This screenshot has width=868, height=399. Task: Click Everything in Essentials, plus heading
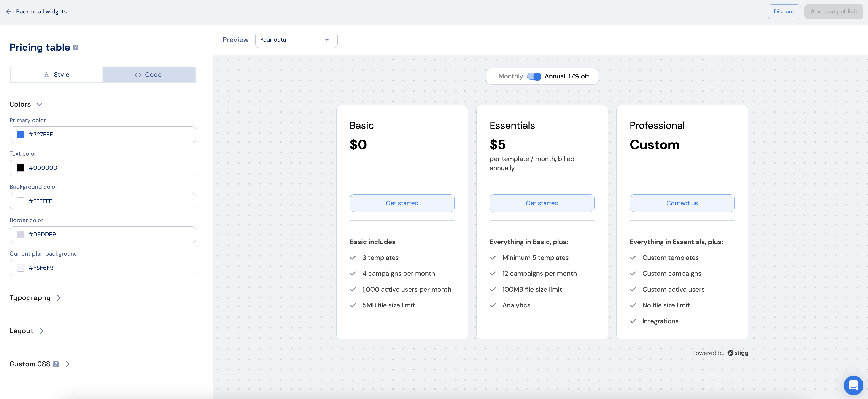point(676,242)
